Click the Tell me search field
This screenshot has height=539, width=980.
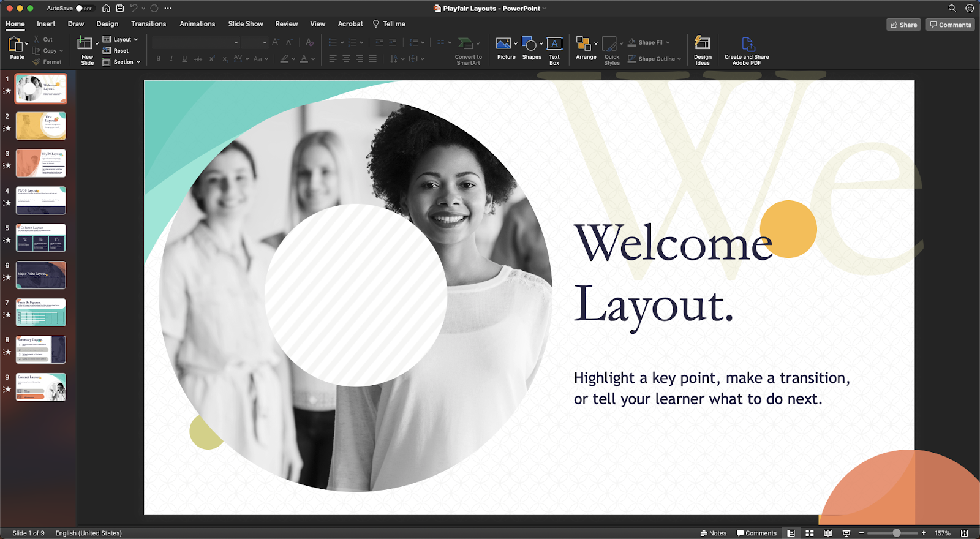pyautogui.click(x=389, y=24)
